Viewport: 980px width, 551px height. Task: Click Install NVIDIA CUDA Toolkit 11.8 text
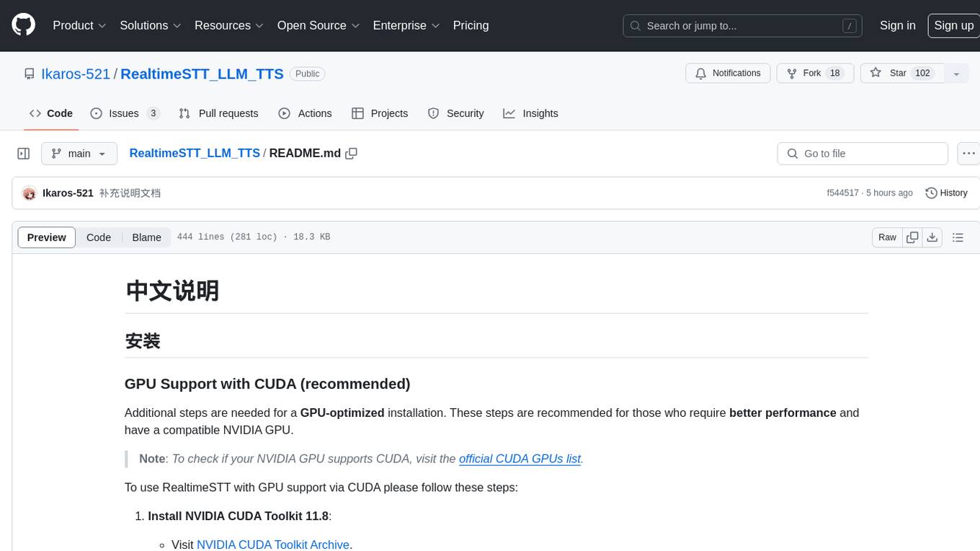pyautogui.click(x=238, y=516)
